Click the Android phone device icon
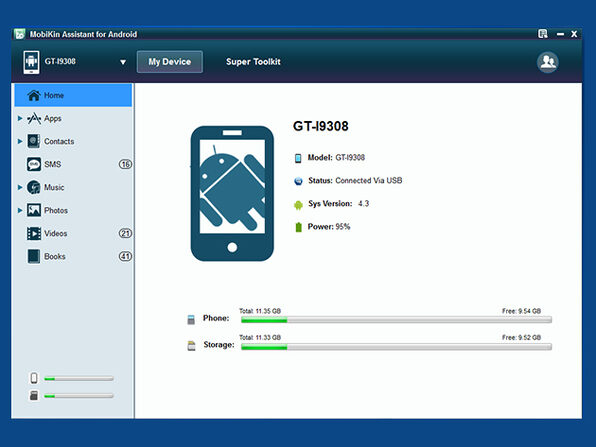The height and width of the screenshot is (447, 596). point(31,62)
